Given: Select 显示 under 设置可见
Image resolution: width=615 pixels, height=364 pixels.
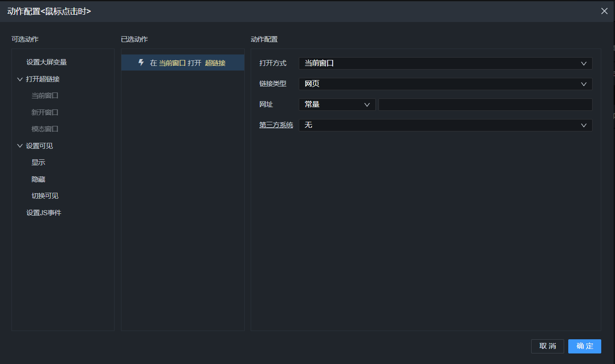Looking at the screenshot, I should point(38,163).
